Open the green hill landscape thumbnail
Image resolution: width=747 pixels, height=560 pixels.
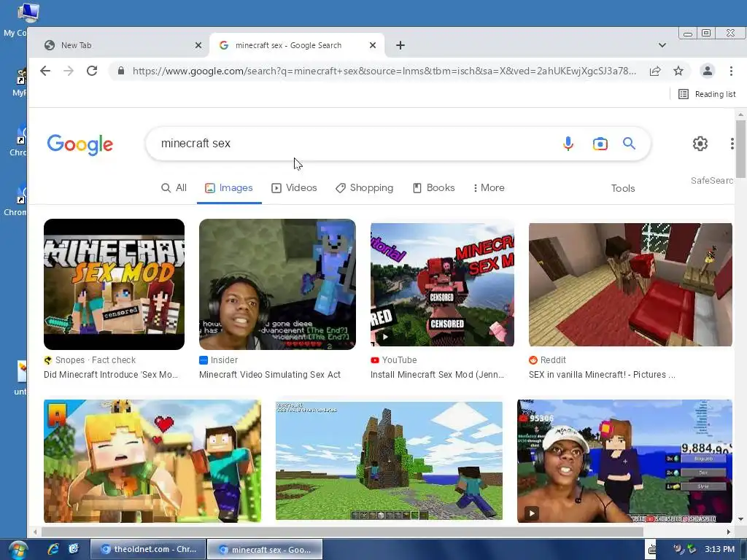pyautogui.click(x=389, y=461)
